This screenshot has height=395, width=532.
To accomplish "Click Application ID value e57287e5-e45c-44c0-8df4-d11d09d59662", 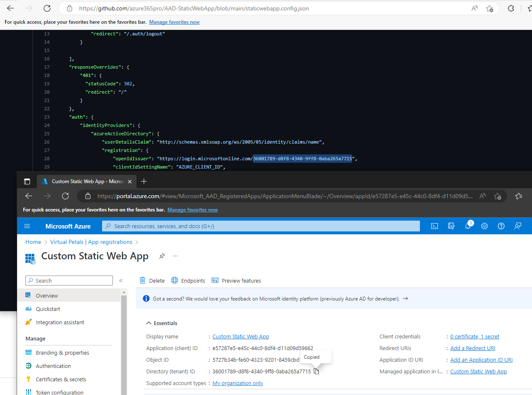I will (262, 348).
